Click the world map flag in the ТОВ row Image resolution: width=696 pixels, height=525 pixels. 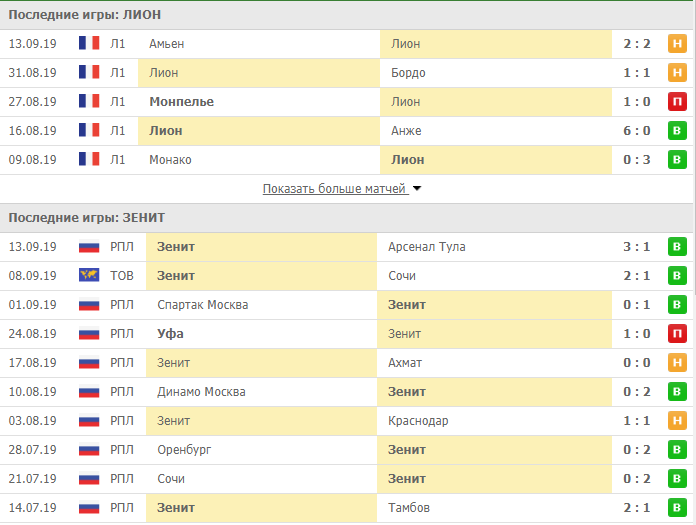[x=89, y=275]
